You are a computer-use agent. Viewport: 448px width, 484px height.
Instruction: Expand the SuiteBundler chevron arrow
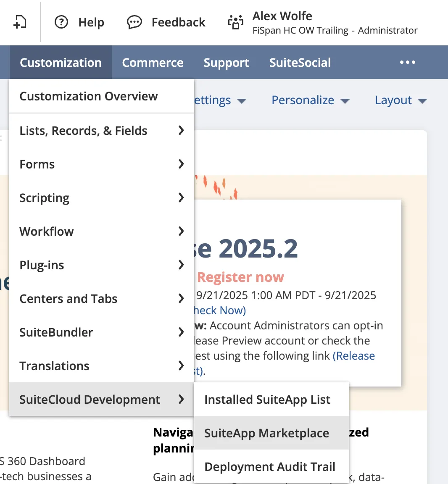click(181, 332)
